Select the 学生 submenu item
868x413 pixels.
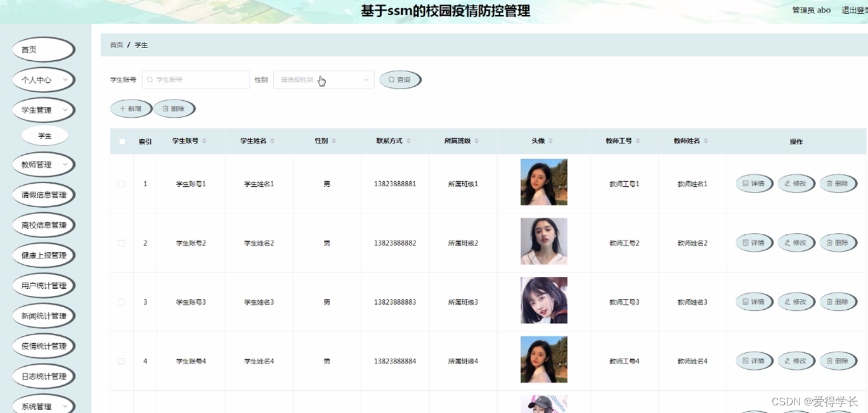(x=45, y=136)
